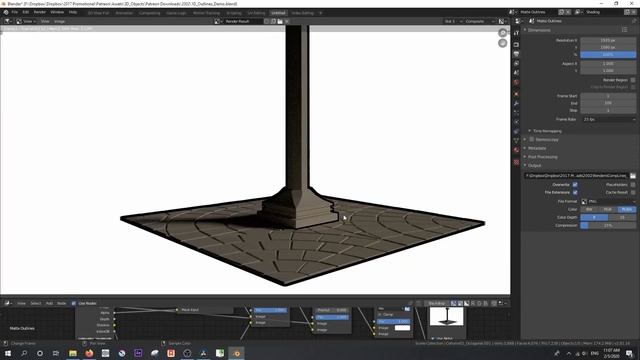Set Color Depth to 16
The width and height of the screenshot is (640, 360).
pos(622,217)
